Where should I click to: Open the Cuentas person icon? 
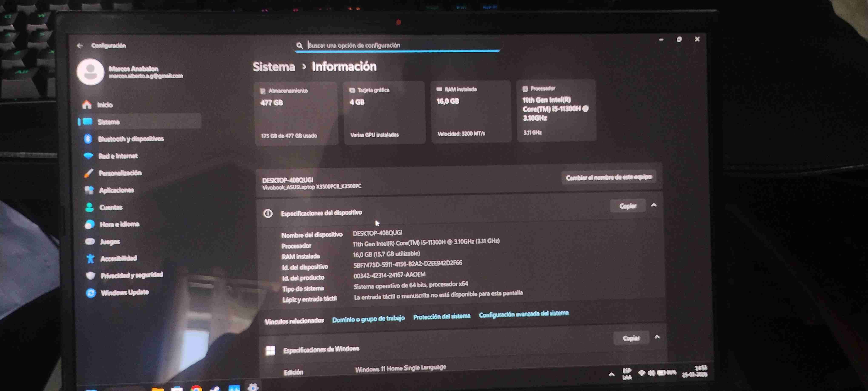(89, 207)
